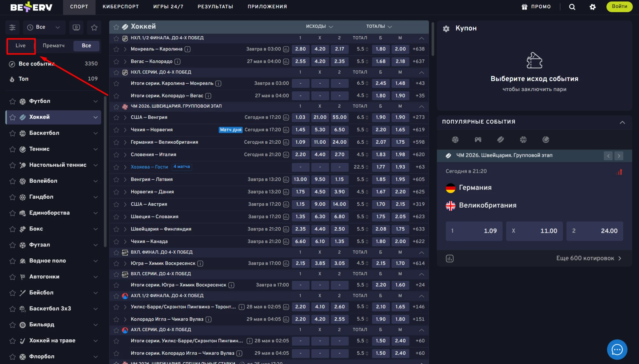Switch to the Live filter tab
The width and height of the screenshot is (639, 364).
pos(21,46)
